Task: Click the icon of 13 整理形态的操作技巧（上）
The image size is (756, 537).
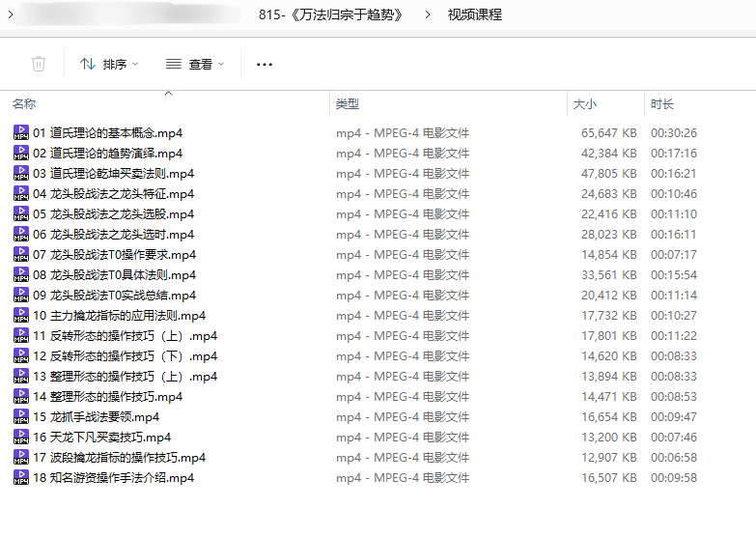Action: click(x=21, y=377)
